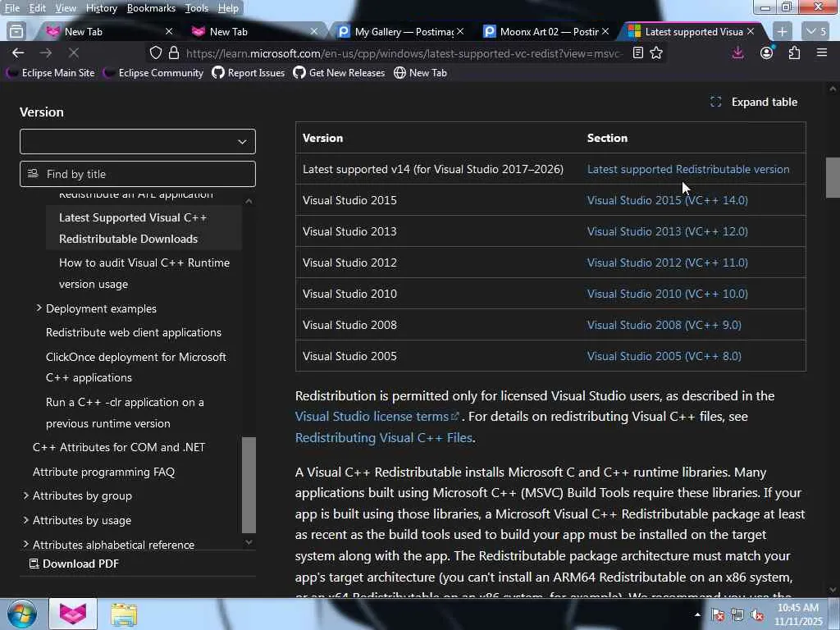The height and width of the screenshot is (630, 840).
Task: Open Visual Studio 2005 (VC++ 8.0) link
Action: [664, 356]
